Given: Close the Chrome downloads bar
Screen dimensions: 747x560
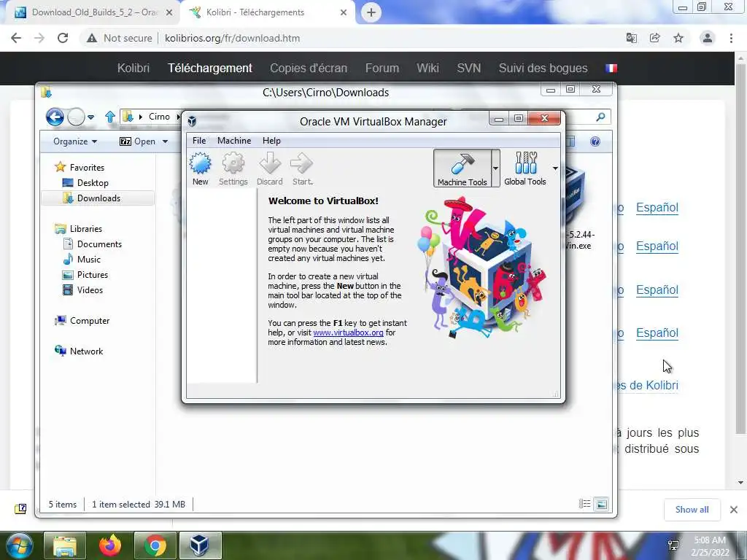Looking at the screenshot, I should [734, 510].
